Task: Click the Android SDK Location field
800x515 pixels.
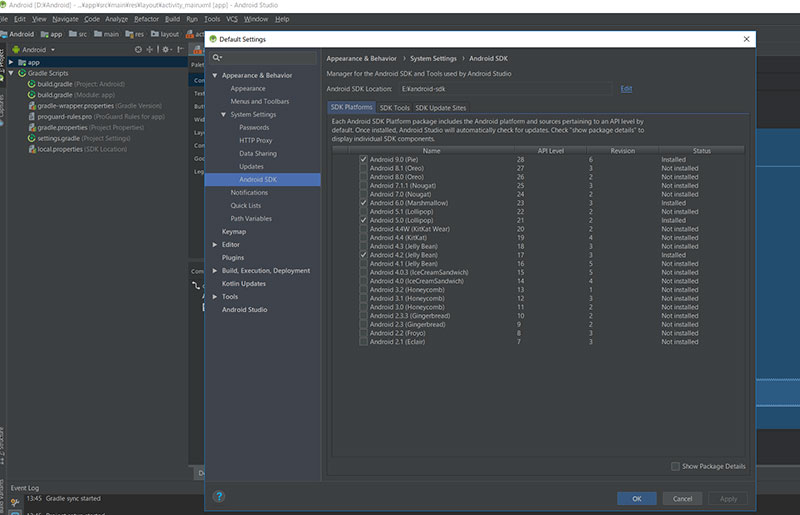Action: point(505,89)
